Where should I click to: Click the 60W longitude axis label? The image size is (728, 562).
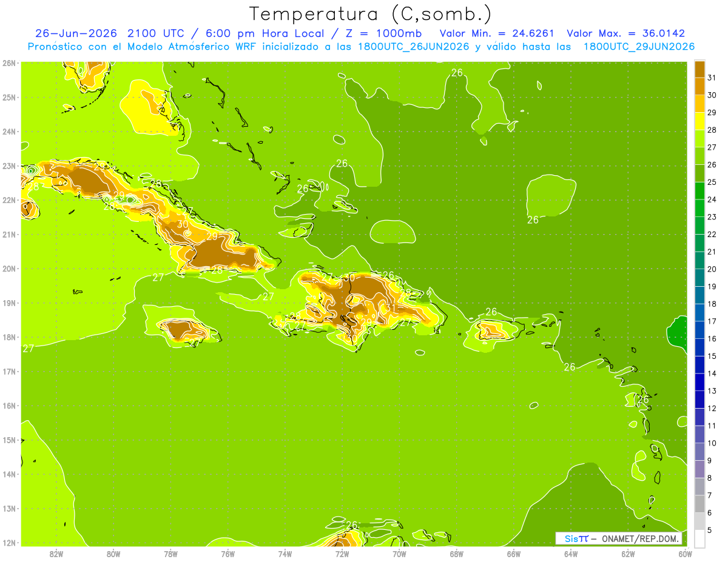[x=685, y=554]
